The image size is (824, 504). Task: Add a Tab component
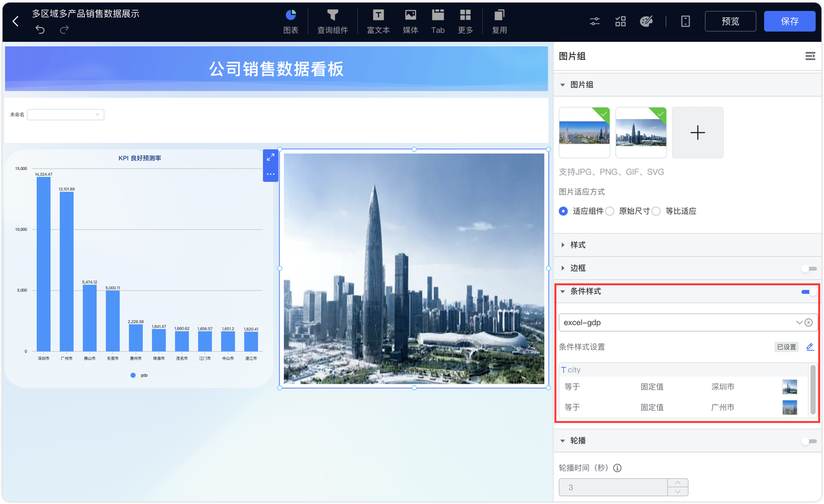point(438,21)
